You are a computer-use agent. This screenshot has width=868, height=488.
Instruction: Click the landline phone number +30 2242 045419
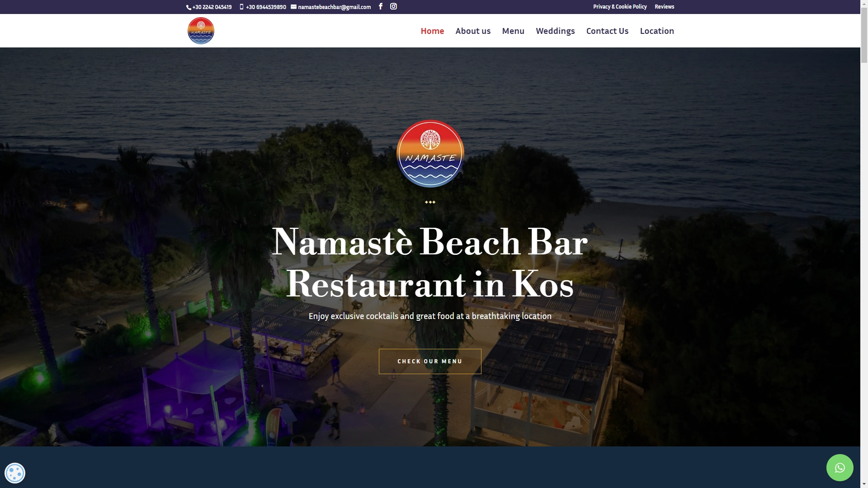pos(212,7)
